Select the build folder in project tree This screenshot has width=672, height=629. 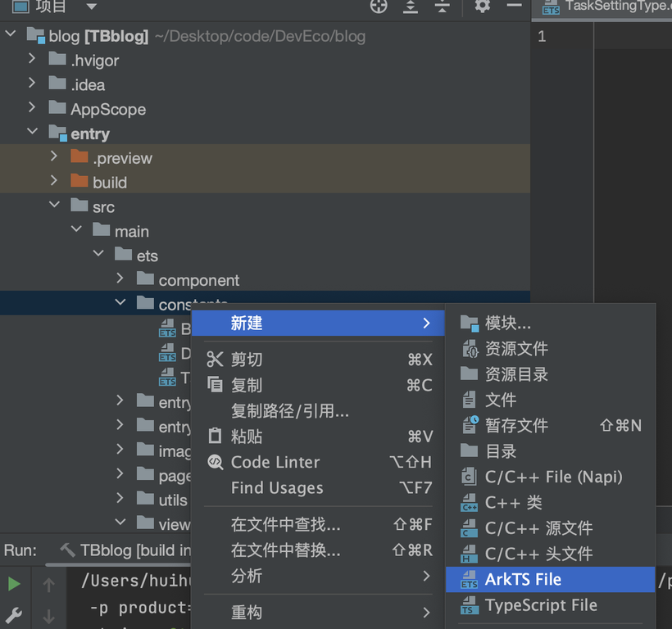tap(109, 182)
